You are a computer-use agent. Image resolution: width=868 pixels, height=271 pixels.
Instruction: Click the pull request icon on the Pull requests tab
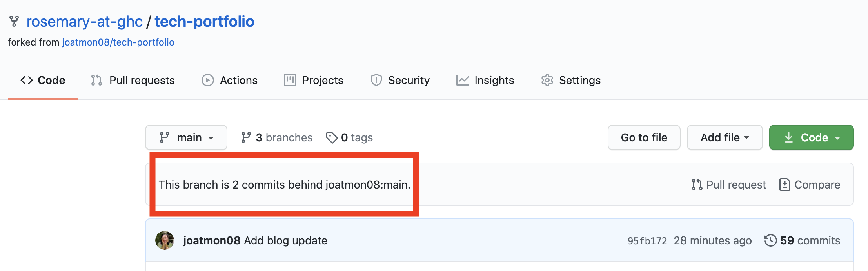coord(96,80)
